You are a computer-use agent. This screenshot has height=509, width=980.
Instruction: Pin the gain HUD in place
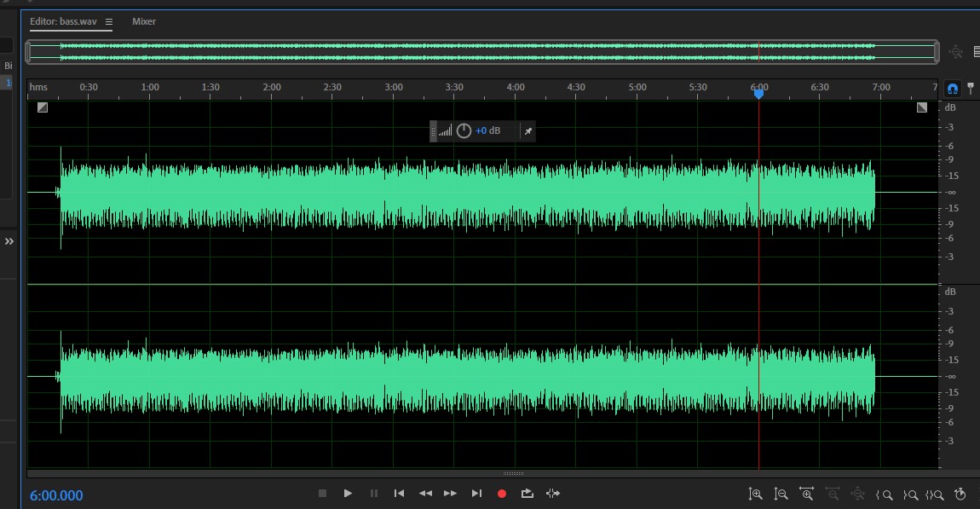click(528, 130)
